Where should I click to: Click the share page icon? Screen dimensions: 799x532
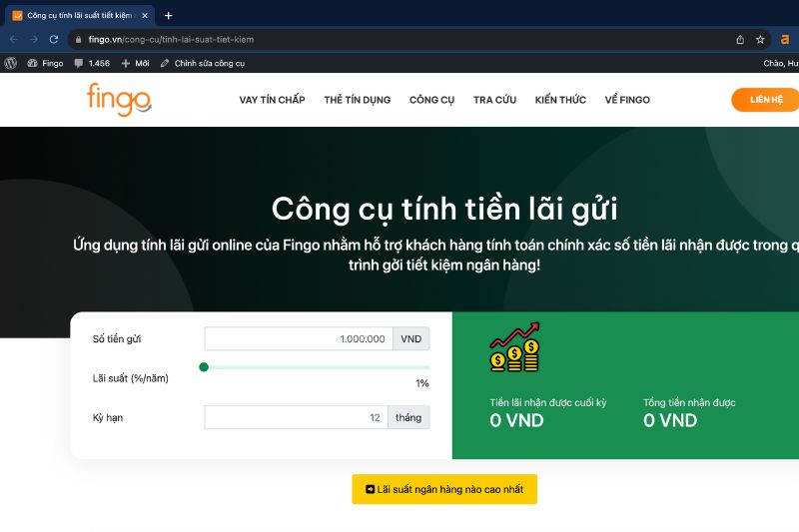coord(740,39)
